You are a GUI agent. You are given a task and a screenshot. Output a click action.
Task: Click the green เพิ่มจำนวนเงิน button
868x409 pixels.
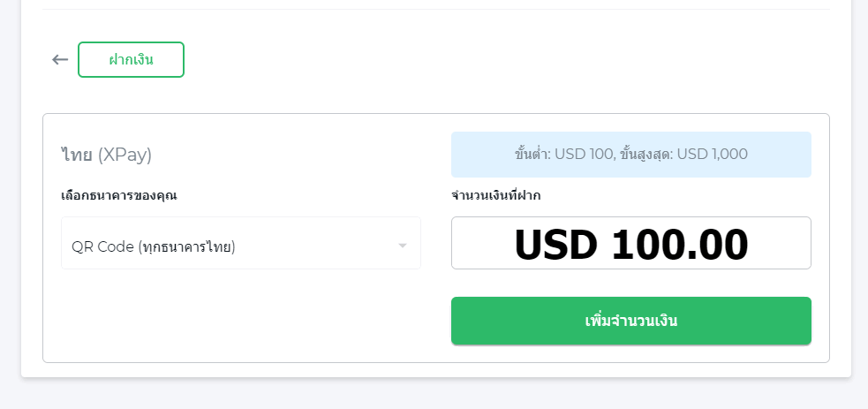pyautogui.click(x=631, y=321)
